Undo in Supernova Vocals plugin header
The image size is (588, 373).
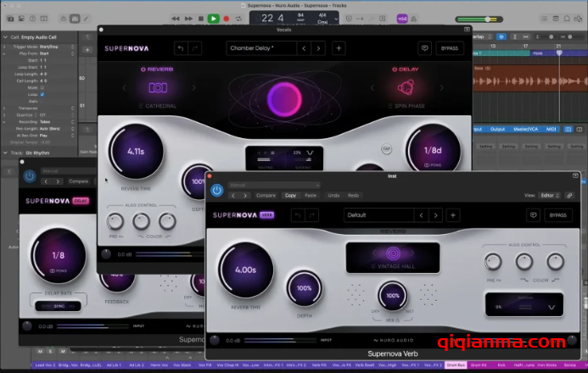181,48
